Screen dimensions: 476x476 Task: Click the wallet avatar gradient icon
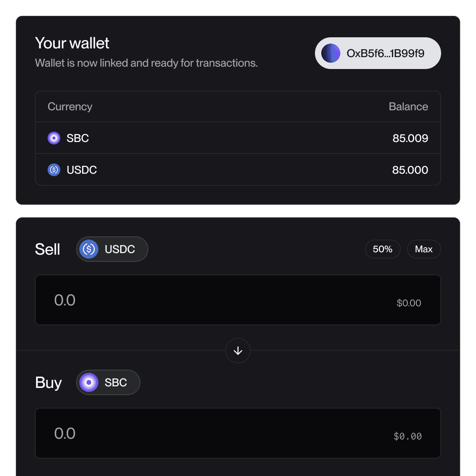(330, 53)
